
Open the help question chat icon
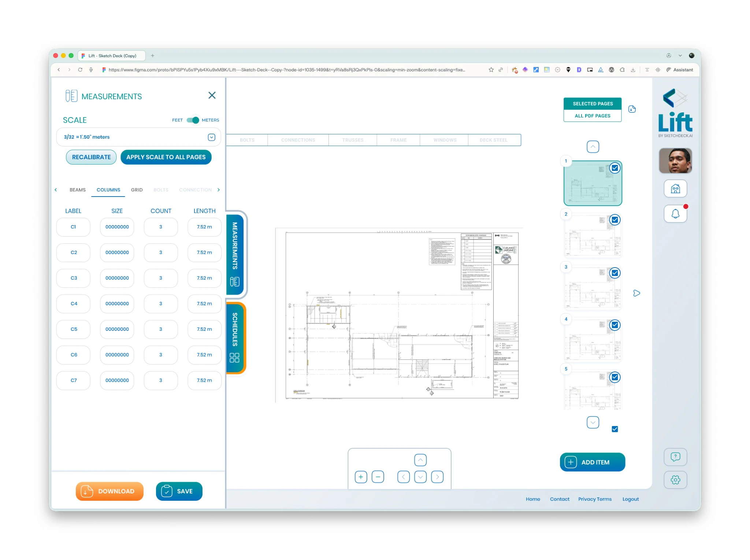pyautogui.click(x=675, y=457)
